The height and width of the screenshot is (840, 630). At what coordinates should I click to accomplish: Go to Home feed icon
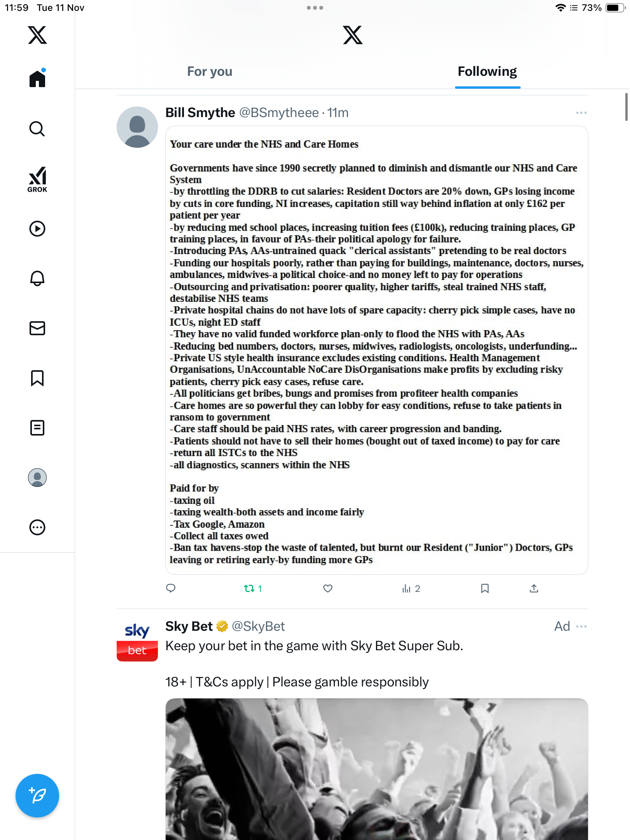[37, 78]
